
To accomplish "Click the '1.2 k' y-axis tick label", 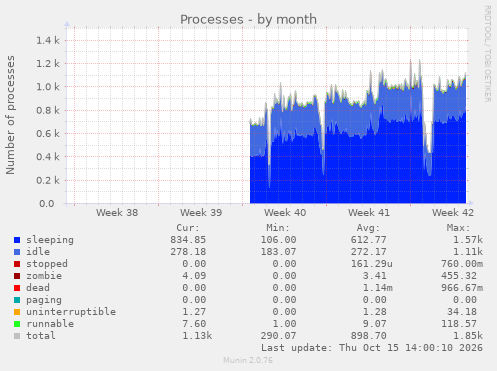I will 48,64.
